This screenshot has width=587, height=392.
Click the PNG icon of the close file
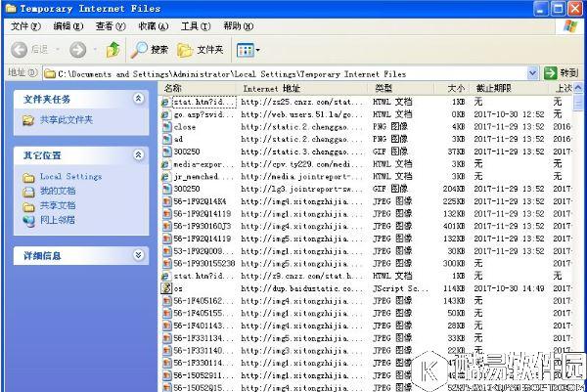coord(166,127)
